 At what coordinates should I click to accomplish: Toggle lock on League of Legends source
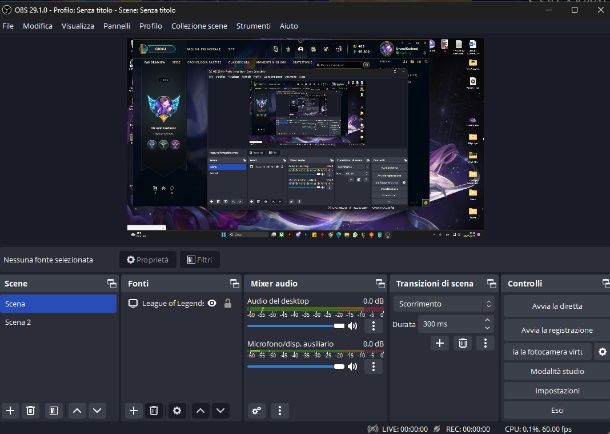[228, 303]
